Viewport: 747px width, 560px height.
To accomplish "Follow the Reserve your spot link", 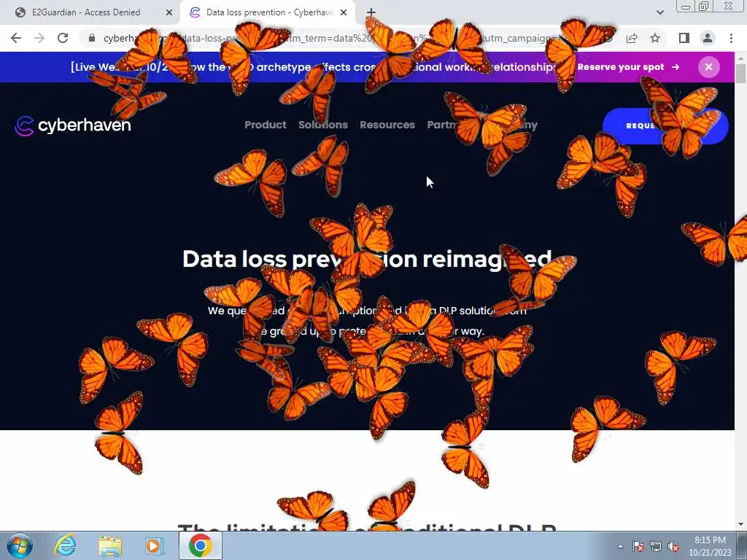I will click(628, 67).
